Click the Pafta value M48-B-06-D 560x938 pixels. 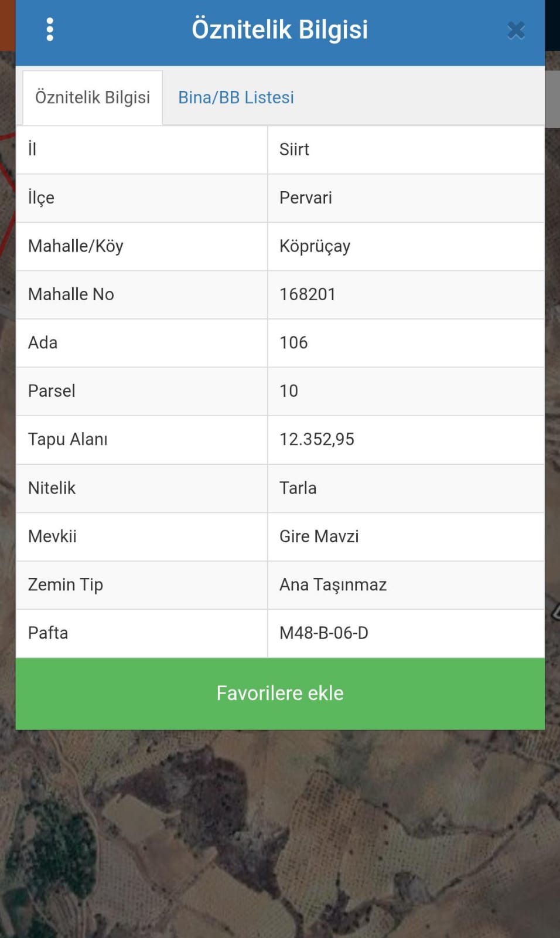[324, 633]
